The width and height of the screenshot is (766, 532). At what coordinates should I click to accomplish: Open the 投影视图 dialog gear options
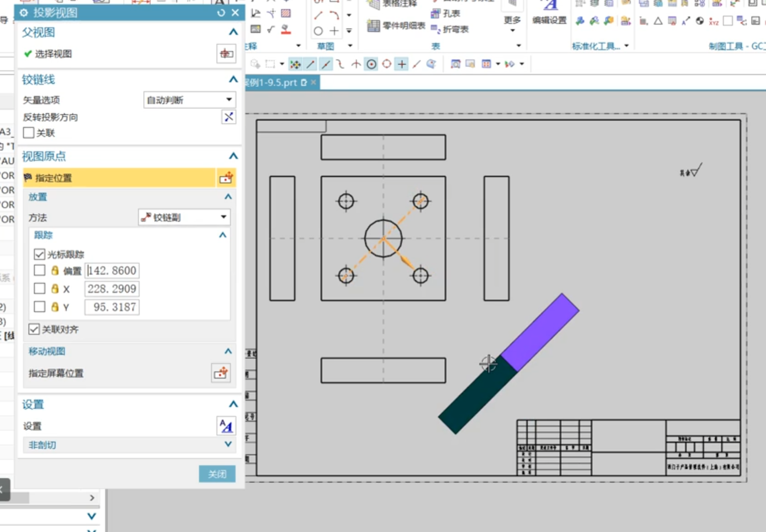(24, 13)
